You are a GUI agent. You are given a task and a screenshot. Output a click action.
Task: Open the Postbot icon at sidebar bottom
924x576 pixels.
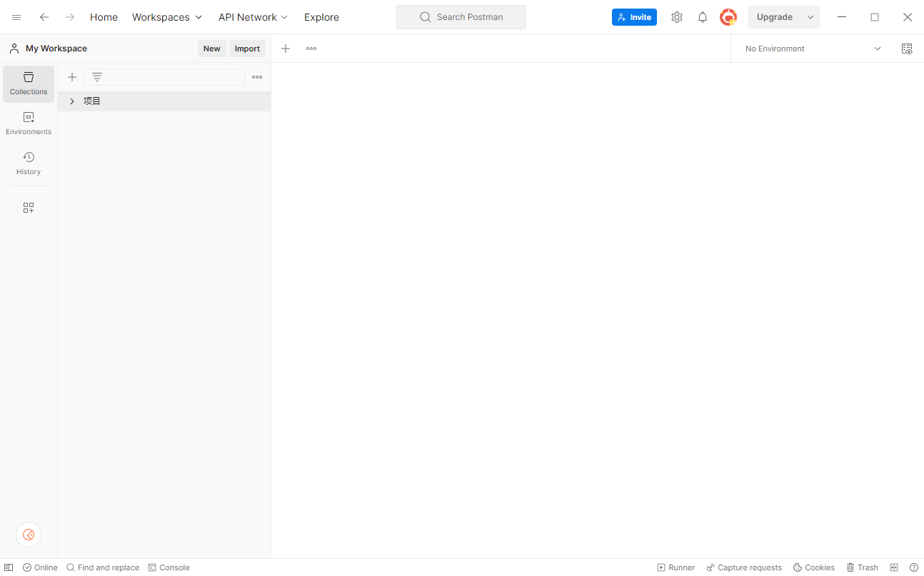tap(29, 535)
